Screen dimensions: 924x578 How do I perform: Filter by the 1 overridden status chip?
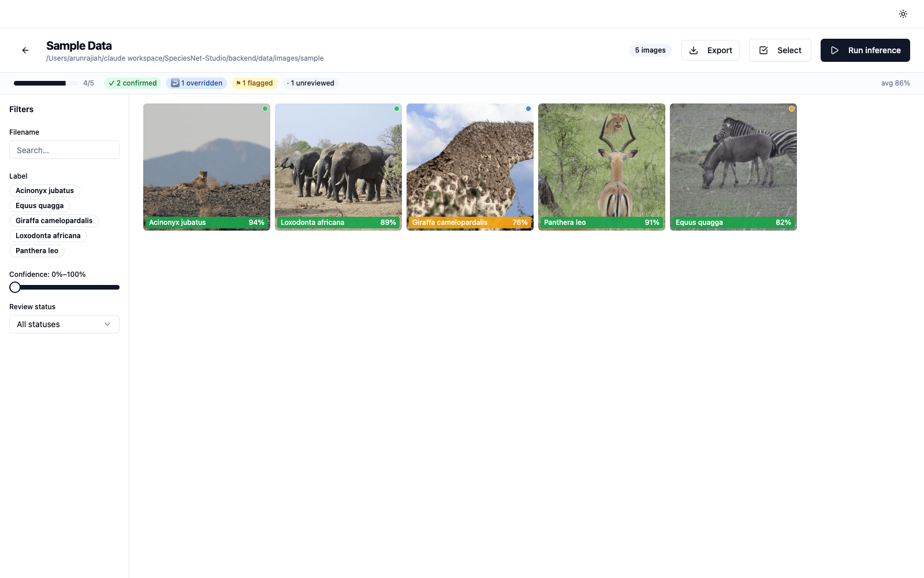coord(196,83)
